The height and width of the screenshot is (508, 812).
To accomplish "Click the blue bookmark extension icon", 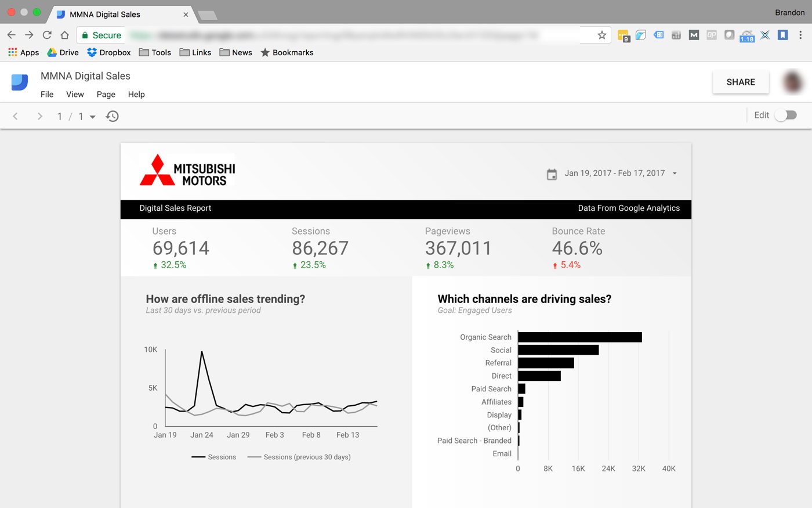I will 783,35.
